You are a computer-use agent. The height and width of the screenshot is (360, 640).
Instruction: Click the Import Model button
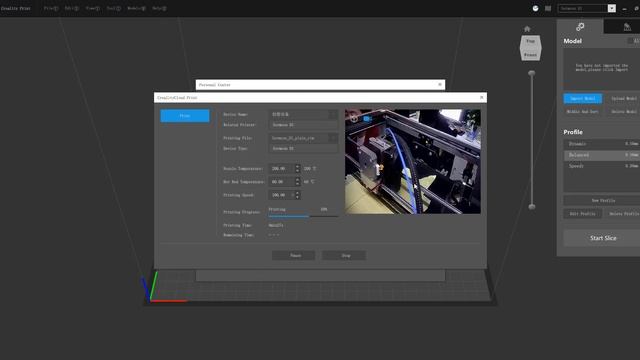coord(582,98)
